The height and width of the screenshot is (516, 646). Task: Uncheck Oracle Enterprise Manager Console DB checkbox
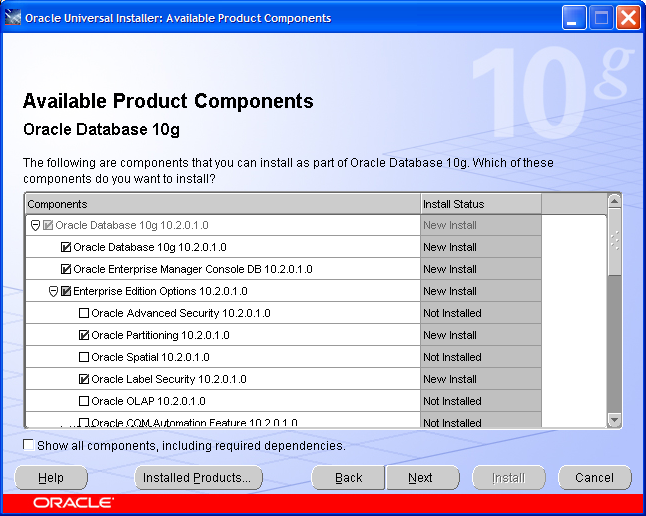click(66, 269)
